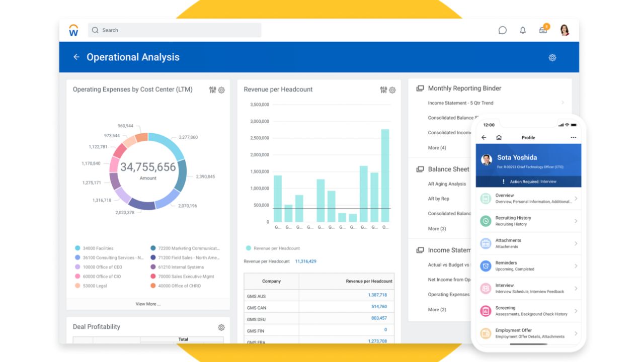Tap the Reminders alarm icon
Screen dimensions: 644x362
[486, 266]
